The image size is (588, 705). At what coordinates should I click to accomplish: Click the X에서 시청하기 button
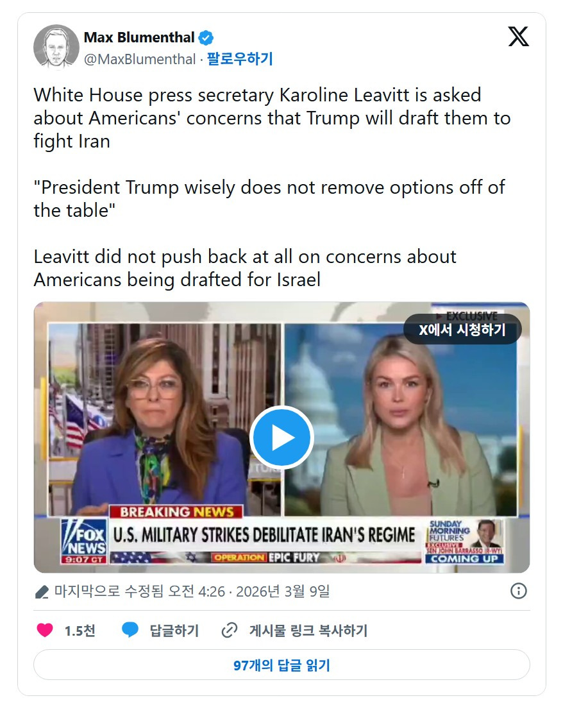(x=462, y=330)
